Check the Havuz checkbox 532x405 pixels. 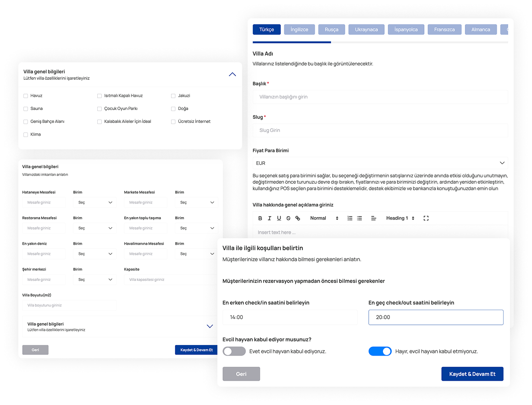tap(26, 96)
